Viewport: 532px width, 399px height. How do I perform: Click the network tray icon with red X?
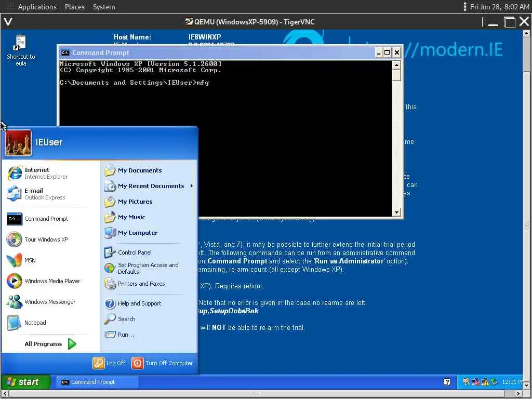475,382
